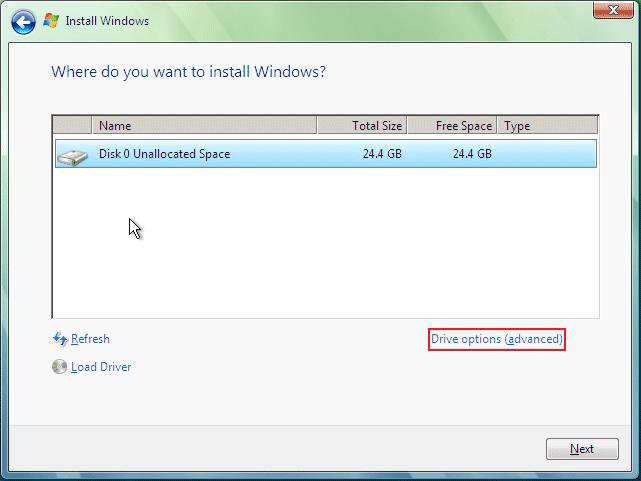Click the Load Driver disc icon

coord(59,367)
